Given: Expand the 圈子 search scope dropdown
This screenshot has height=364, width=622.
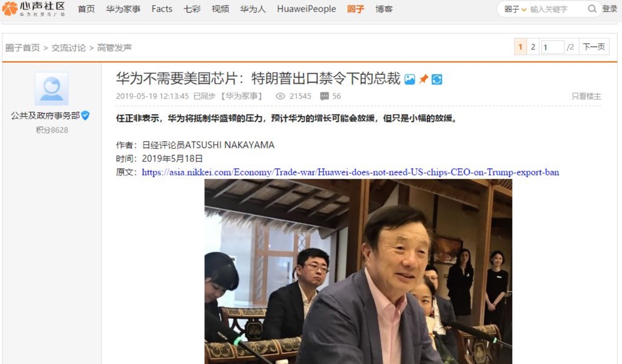Looking at the screenshot, I should tap(515, 9).
